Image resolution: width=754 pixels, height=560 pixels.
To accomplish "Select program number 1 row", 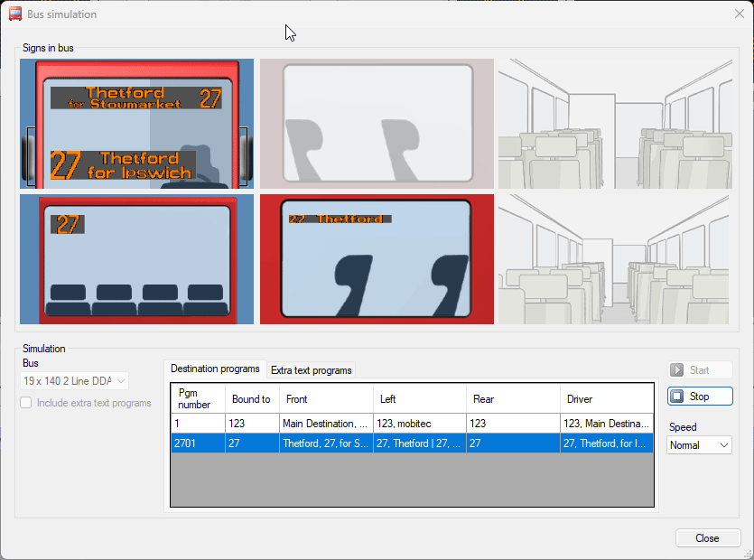I will pos(411,423).
